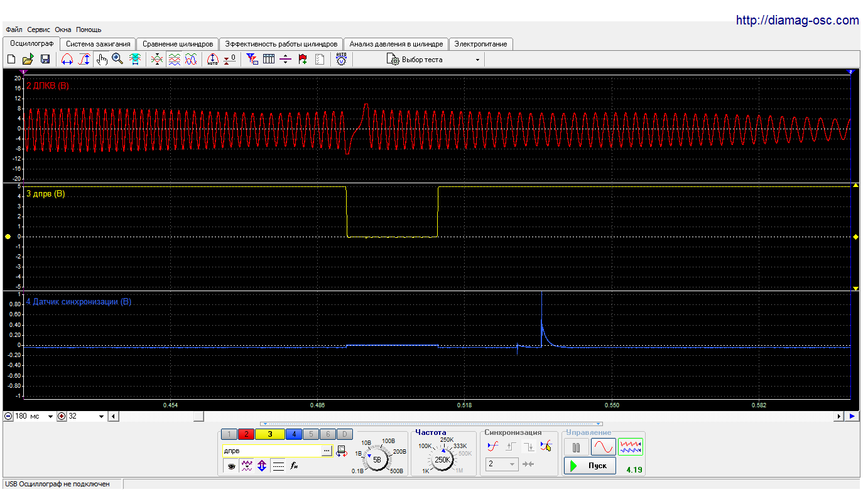Toggle stacked waveforms display icon

coord(174,60)
